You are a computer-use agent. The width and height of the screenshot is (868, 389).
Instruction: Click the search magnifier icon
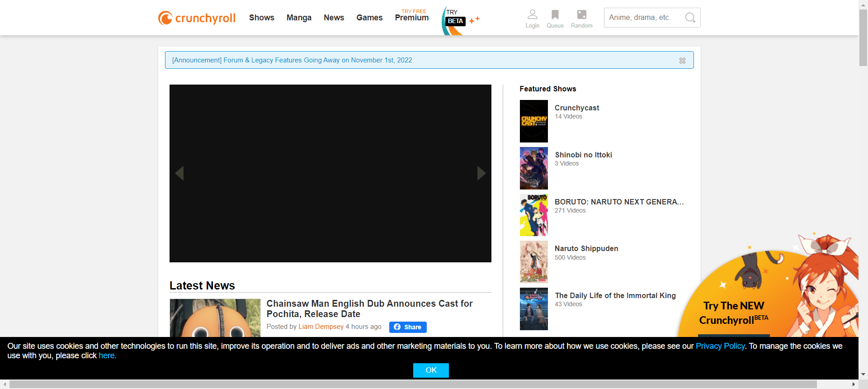coord(690,18)
